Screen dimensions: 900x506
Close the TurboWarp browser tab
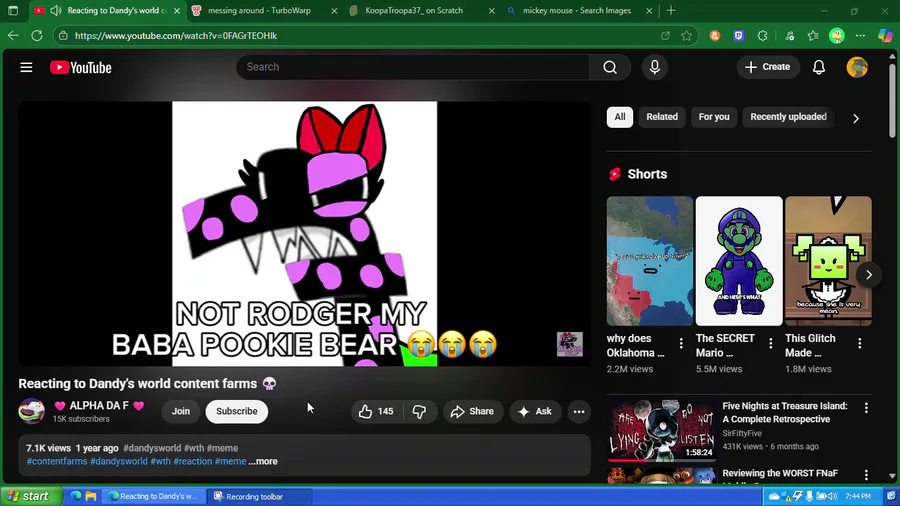pos(334,10)
